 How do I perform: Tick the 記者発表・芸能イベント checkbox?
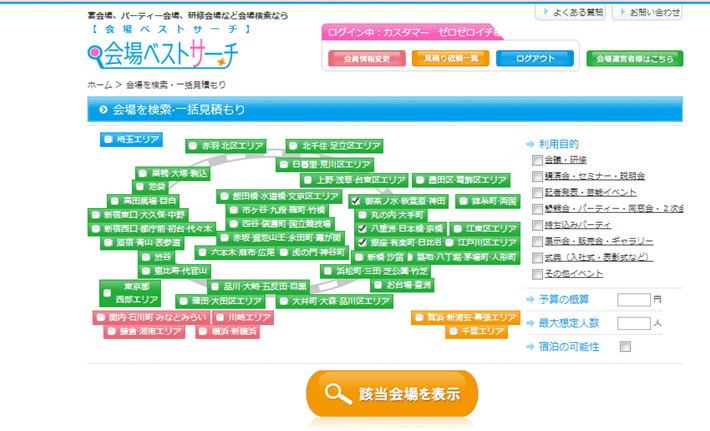click(x=537, y=193)
